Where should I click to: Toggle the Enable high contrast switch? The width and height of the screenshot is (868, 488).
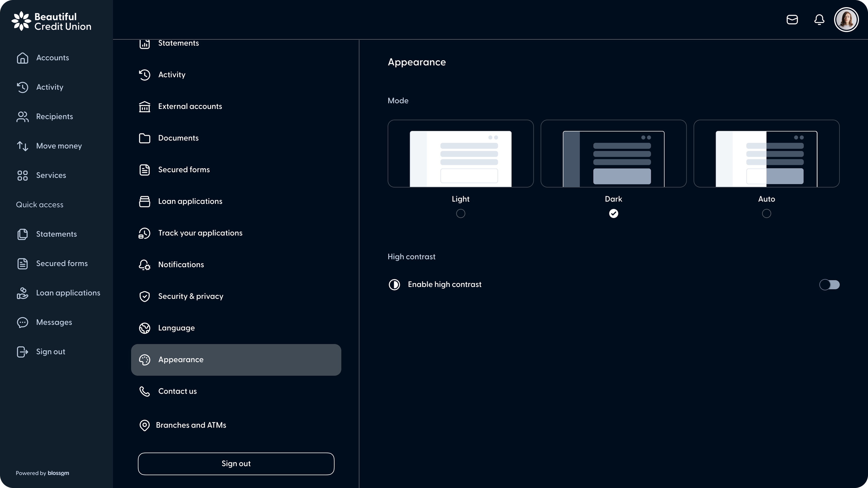pos(829,285)
